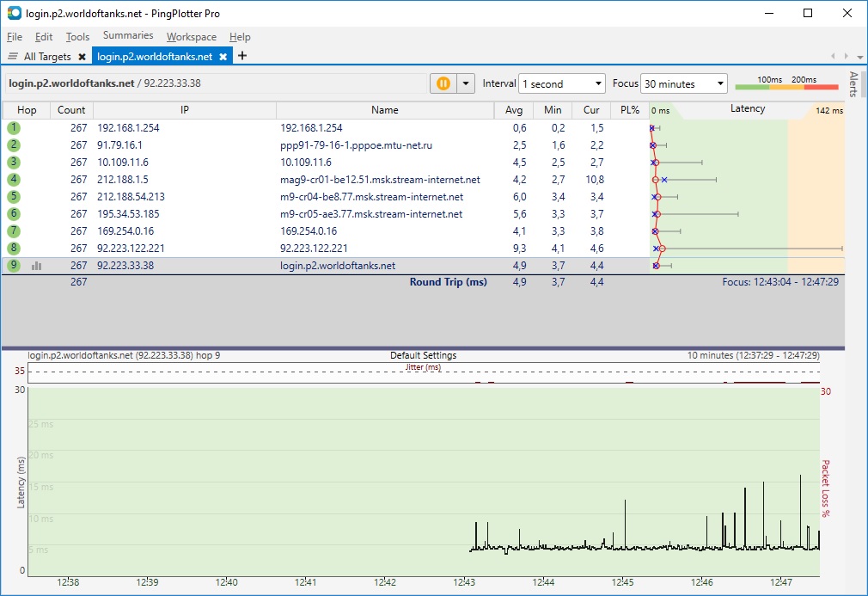Image resolution: width=868 pixels, height=596 pixels.
Task: Toggle the graph icon on hop 9
Action: point(37,266)
